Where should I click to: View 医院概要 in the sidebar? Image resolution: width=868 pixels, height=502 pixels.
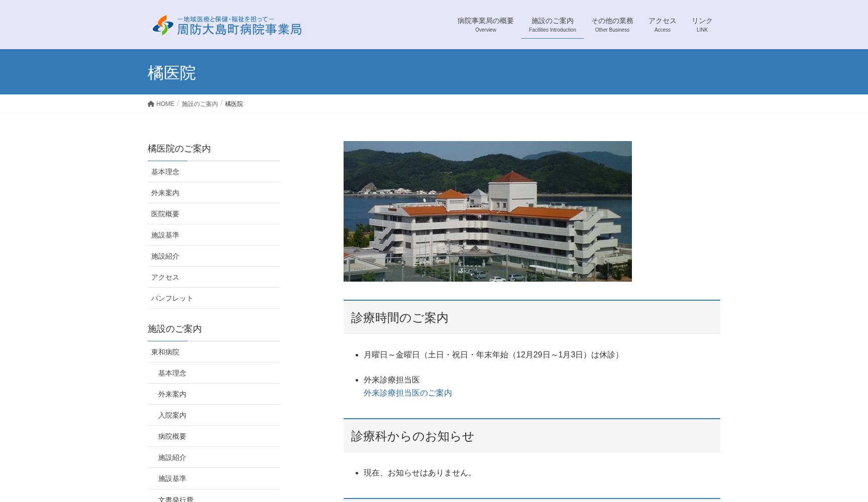pos(165,214)
